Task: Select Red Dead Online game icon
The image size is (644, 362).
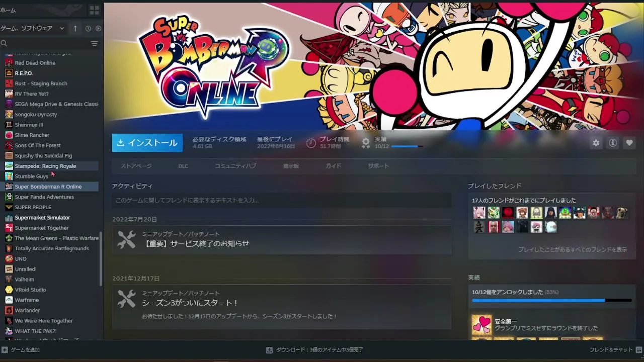Action: 9,63
